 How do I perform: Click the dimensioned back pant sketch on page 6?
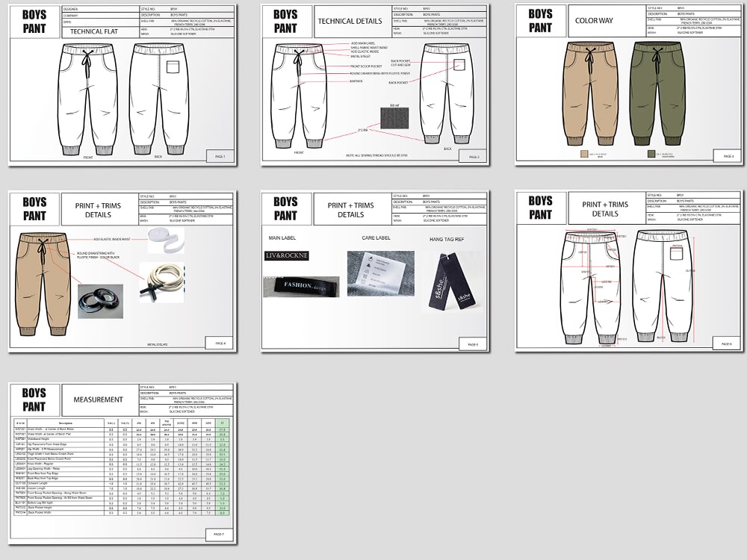[x=663, y=287]
